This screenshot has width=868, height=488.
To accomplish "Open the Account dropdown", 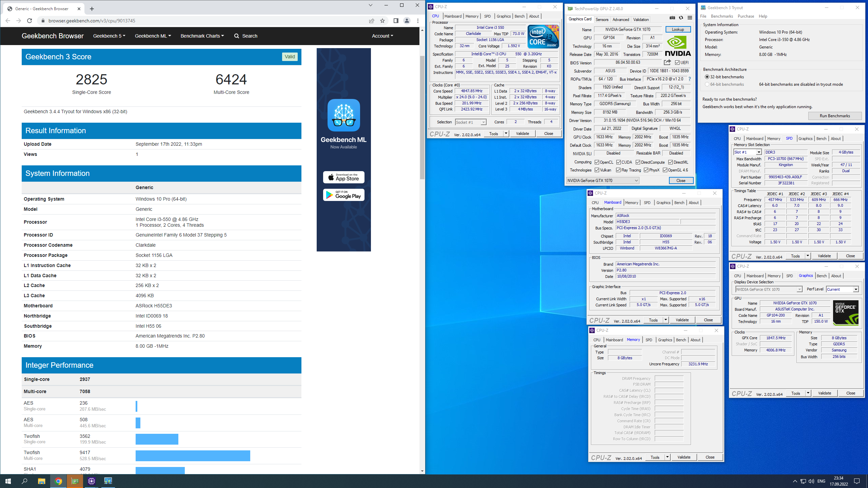I will pyautogui.click(x=382, y=36).
